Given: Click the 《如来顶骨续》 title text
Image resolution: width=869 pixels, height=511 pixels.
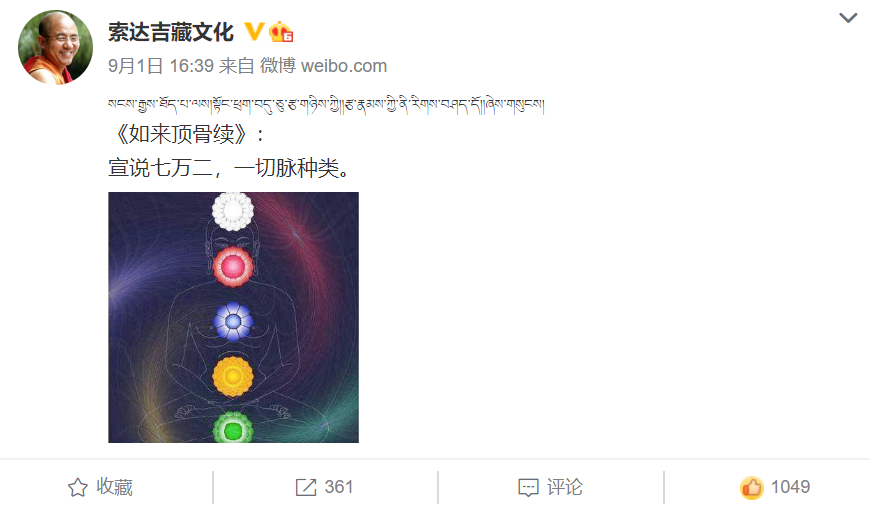Looking at the screenshot, I should pos(181,134).
